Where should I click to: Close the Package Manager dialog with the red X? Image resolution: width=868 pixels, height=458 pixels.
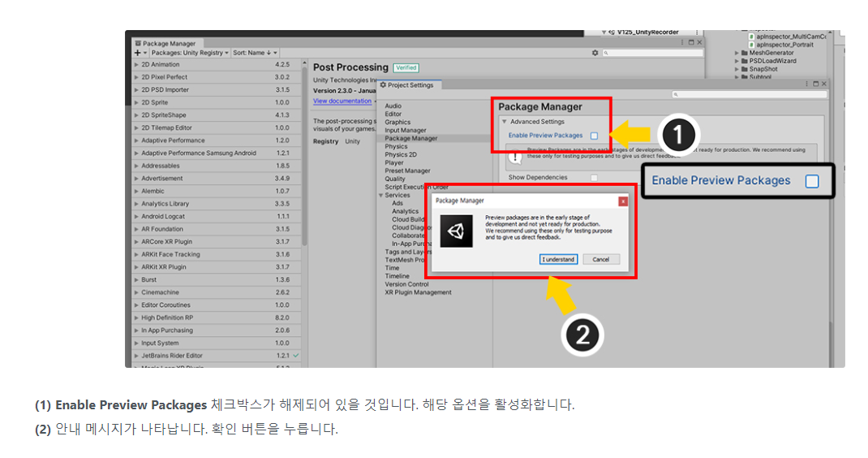tap(623, 201)
